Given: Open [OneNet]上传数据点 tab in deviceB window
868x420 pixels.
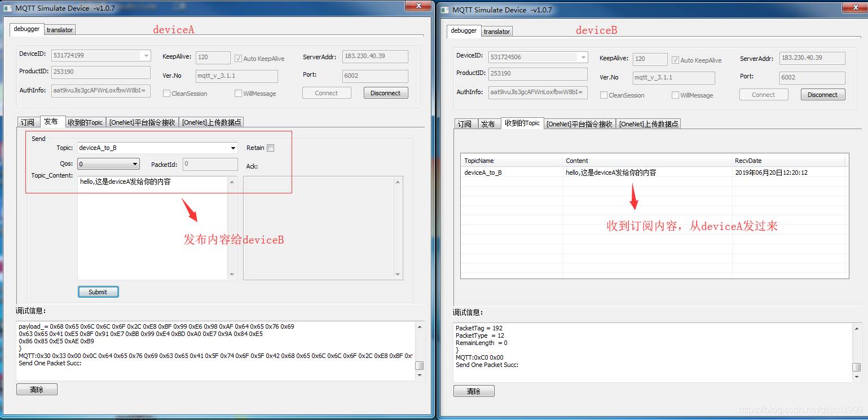Looking at the screenshot, I should point(649,124).
